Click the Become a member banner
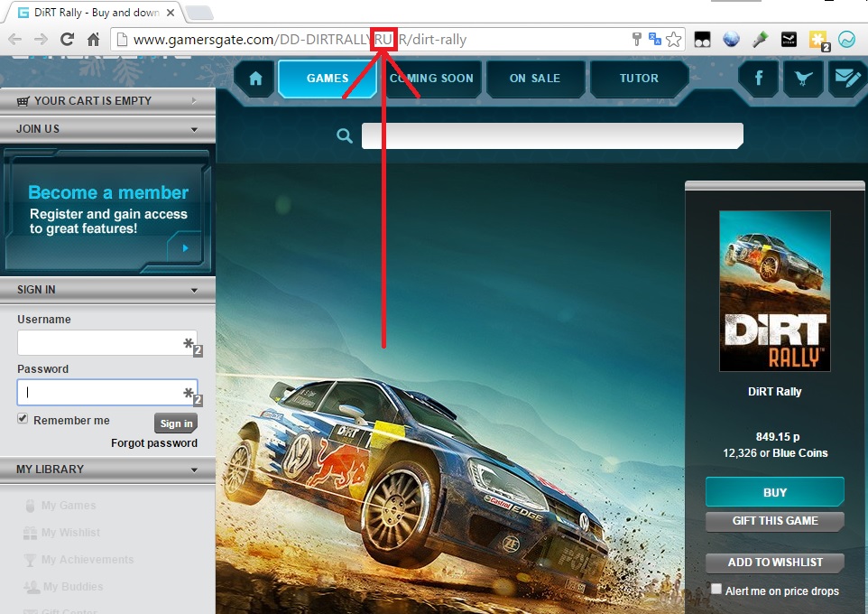 [x=107, y=210]
